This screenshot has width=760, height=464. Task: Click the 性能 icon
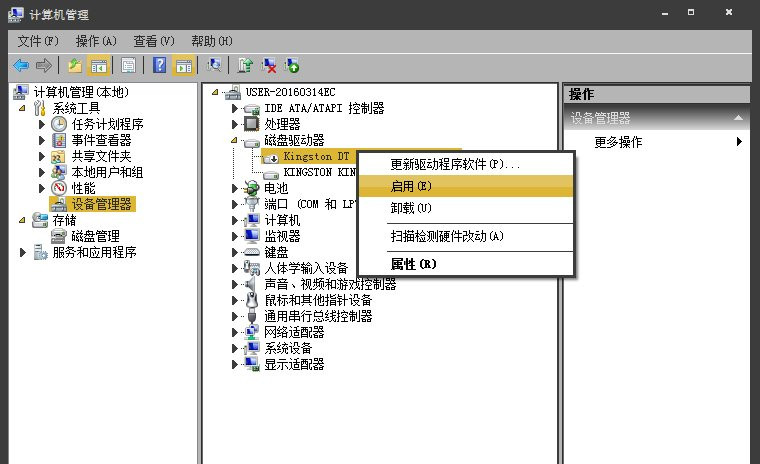[59, 188]
